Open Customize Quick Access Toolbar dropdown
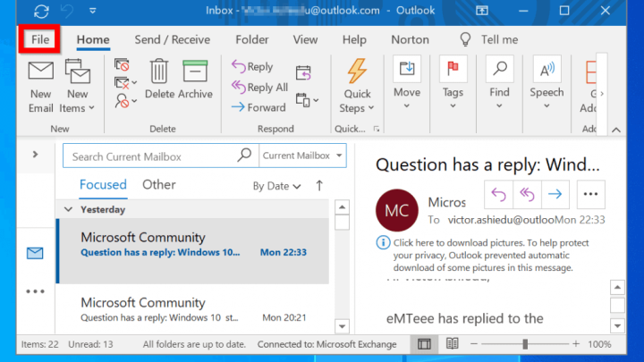Viewport: 644px width, 362px height. (93, 11)
